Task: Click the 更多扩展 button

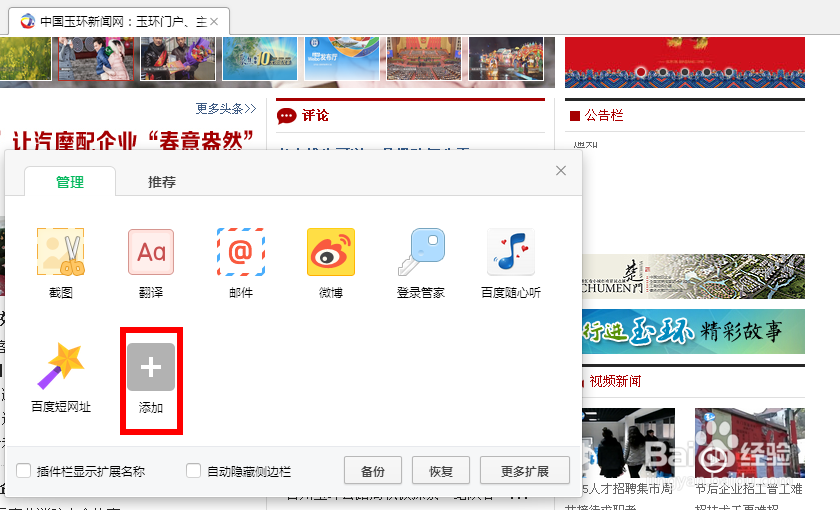Action: (525, 471)
